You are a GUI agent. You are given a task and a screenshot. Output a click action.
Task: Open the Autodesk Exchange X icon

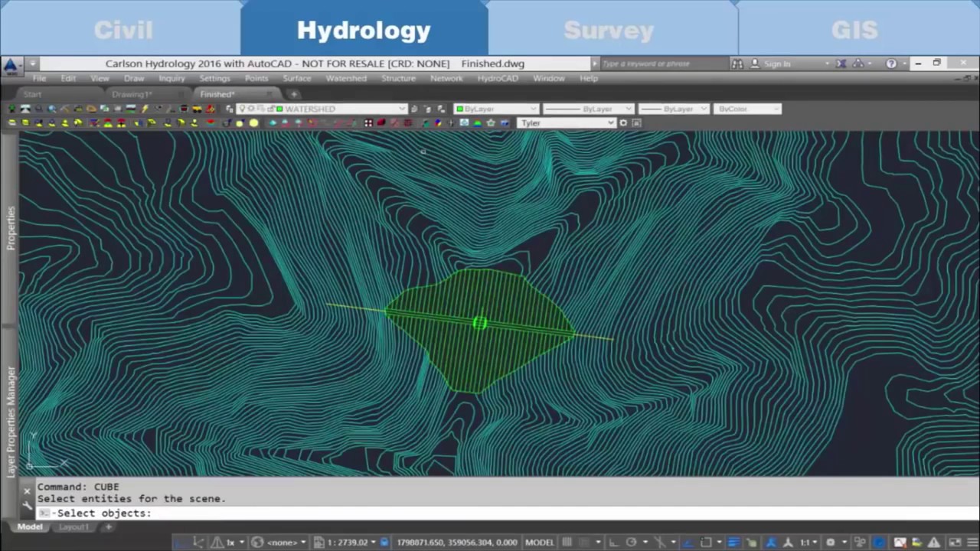pos(841,64)
